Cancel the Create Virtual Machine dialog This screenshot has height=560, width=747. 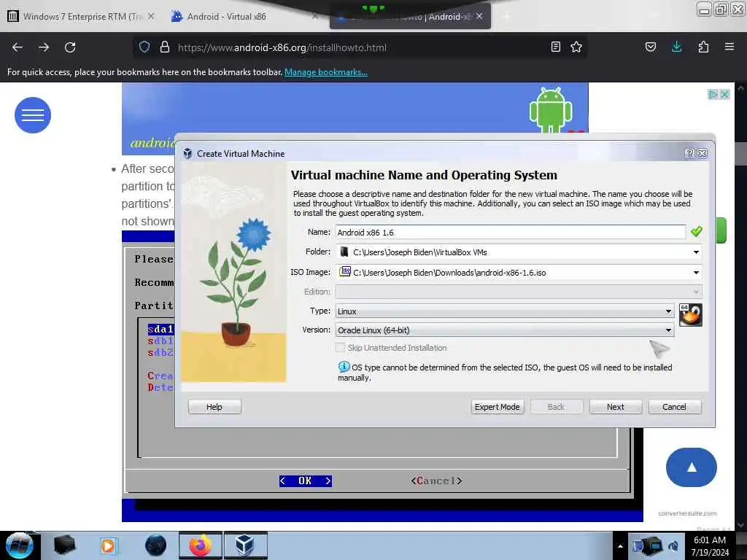coord(674,407)
